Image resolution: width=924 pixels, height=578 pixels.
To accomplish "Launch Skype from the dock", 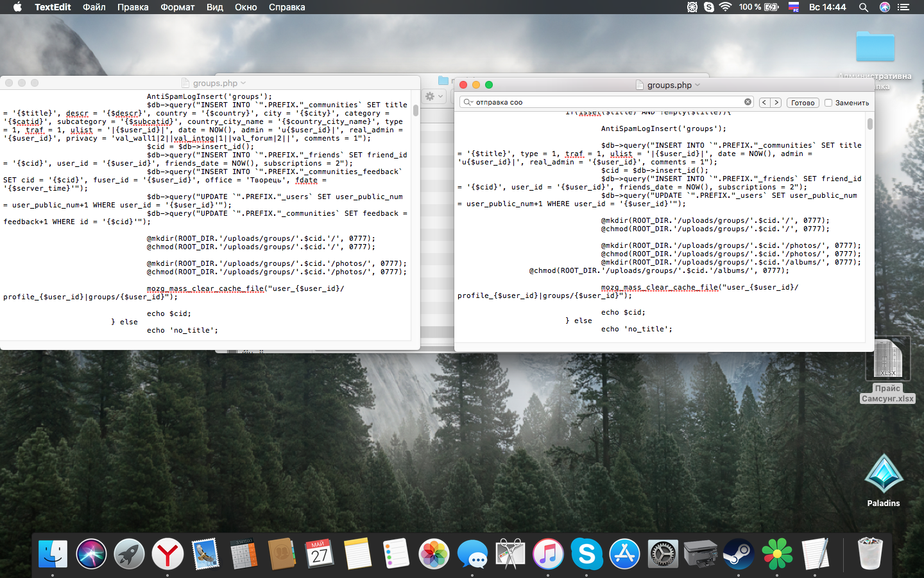I will pos(586,554).
